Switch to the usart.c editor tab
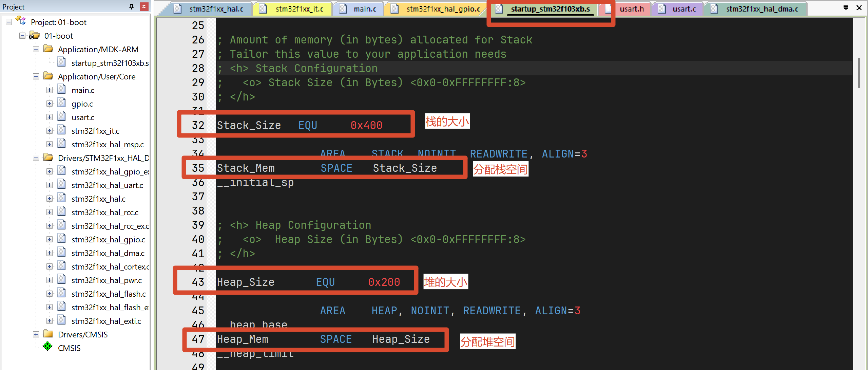This screenshot has height=370, width=868. [684, 9]
